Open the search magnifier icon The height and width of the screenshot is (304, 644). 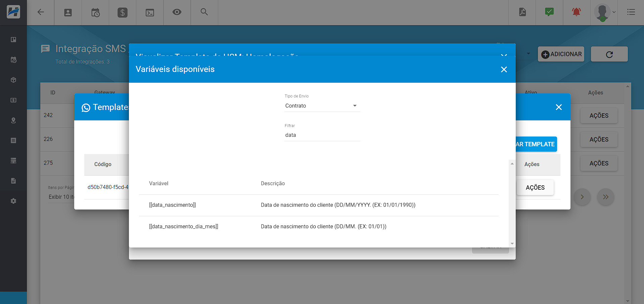[x=204, y=12]
